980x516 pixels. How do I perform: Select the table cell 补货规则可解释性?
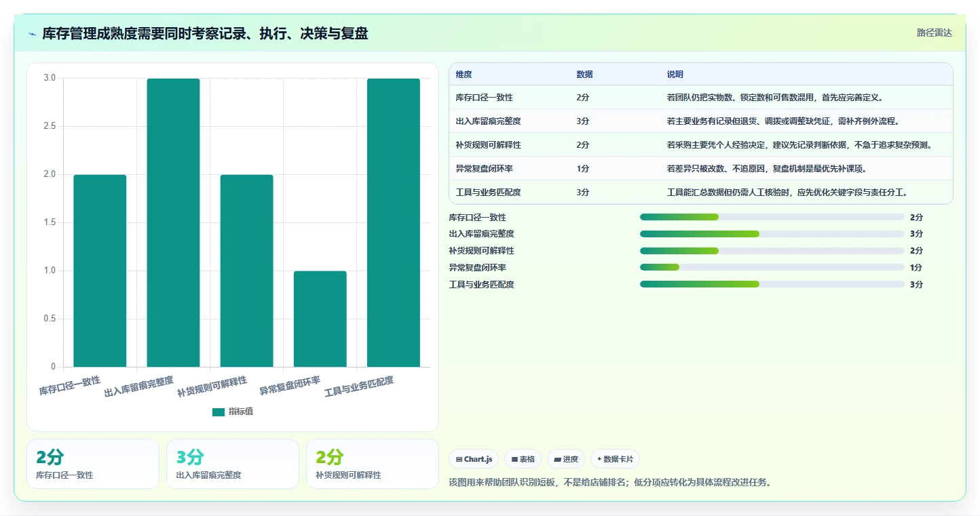[x=489, y=145]
